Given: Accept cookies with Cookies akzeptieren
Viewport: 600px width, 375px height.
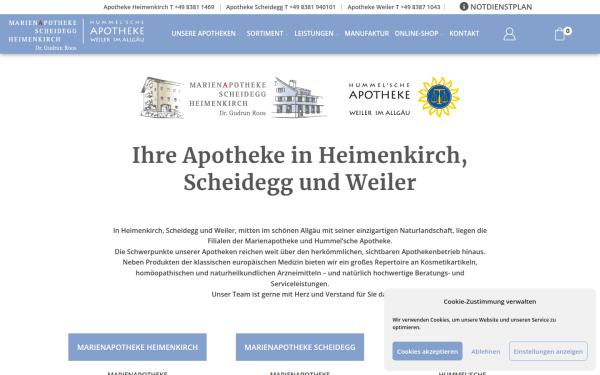Looking at the screenshot, I should click(427, 351).
